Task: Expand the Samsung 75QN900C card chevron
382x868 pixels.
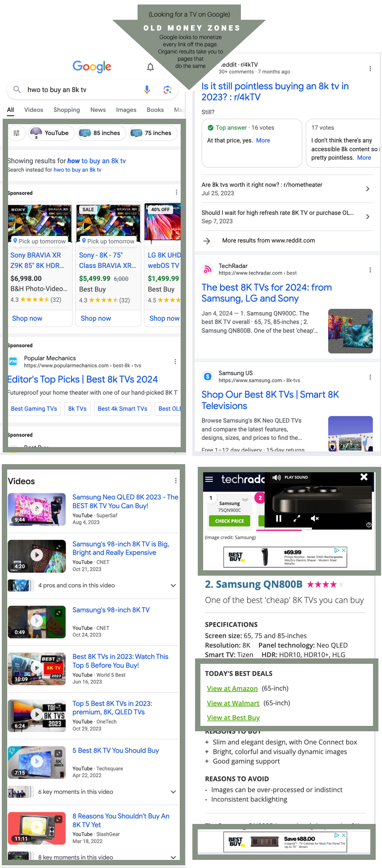Action: (245, 500)
